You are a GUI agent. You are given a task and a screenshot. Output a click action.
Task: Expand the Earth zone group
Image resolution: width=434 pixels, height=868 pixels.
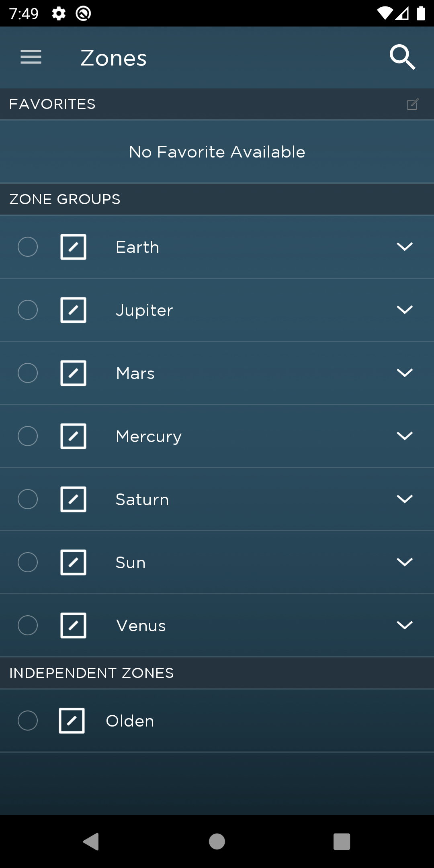click(x=405, y=247)
